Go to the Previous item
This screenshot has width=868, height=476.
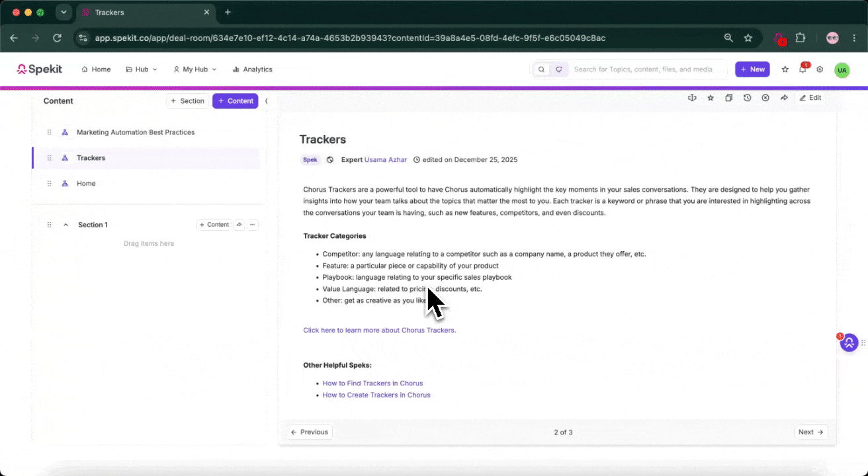click(310, 432)
